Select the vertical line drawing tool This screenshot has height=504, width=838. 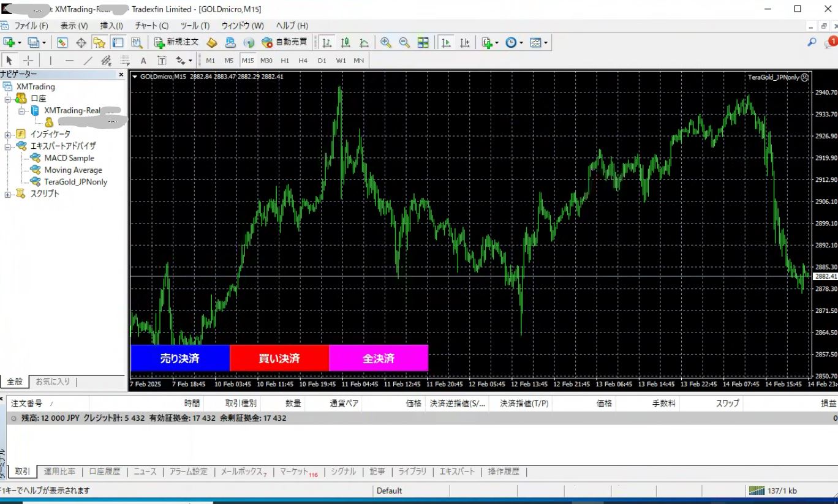coord(50,61)
